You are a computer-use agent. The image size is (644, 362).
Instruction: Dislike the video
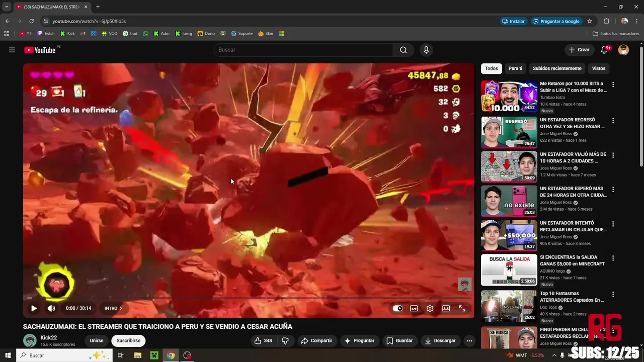click(285, 340)
